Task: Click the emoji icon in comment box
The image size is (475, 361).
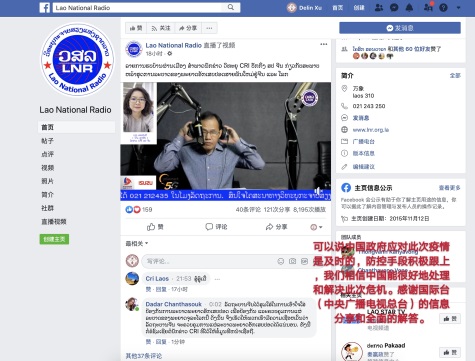Action: click(281, 261)
